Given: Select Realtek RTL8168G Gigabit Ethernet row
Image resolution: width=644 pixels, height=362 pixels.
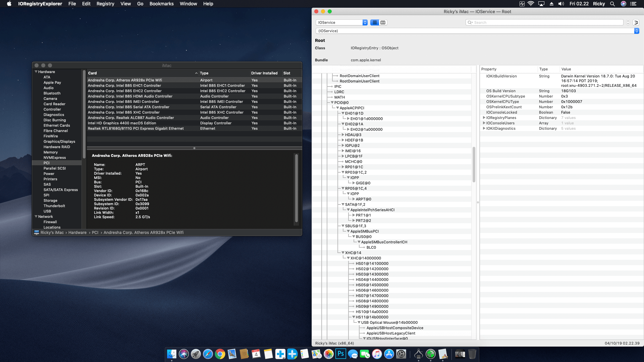Looking at the screenshot, I should pyautogui.click(x=194, y=128).
